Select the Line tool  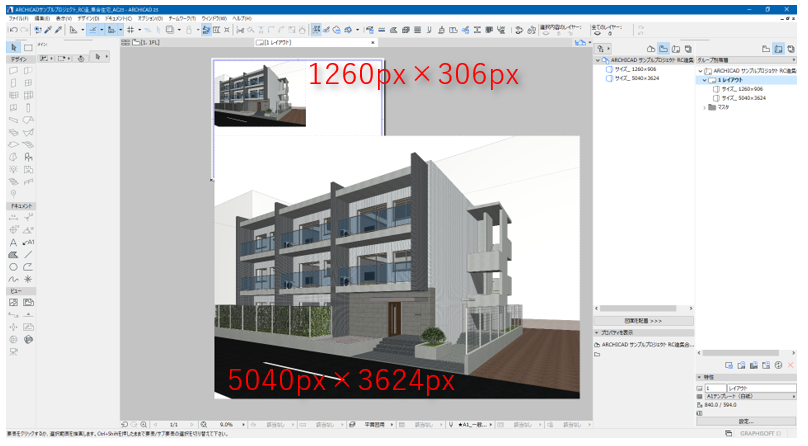pyautogui.click(x=28, y=254)
